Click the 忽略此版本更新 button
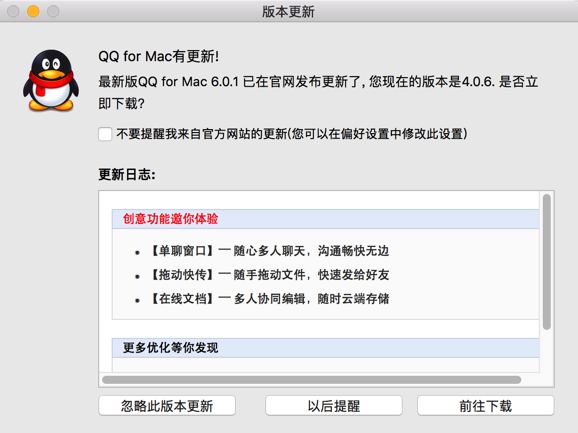Image resolution: width=578 pixels, height=433 pixels. [167, 406]
